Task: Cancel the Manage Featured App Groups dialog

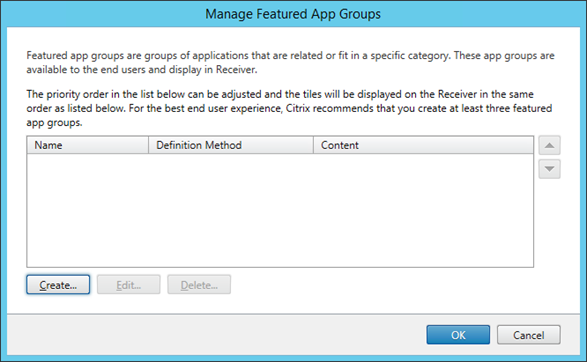Action: [529, 335]
